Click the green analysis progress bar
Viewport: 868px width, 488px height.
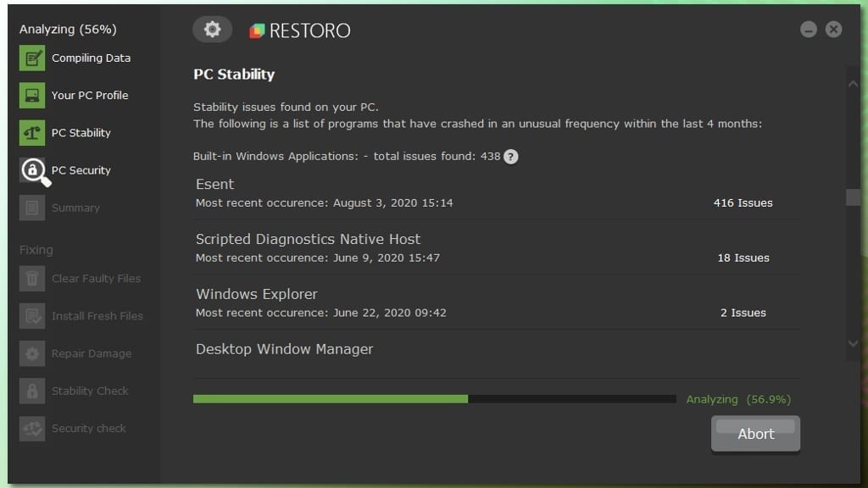pyautogui.click(x=435, y=399)
